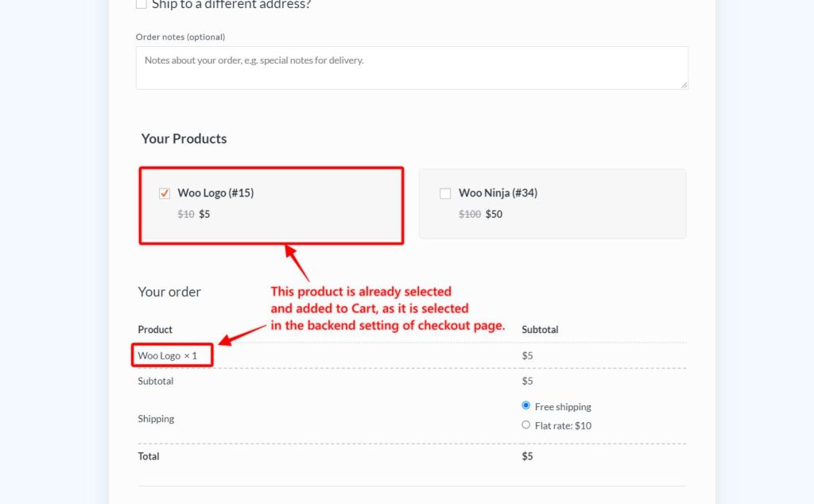This screenshot has height=504, width=814.
Task: Click the Subtotal column header
Action: click(541, 329)
